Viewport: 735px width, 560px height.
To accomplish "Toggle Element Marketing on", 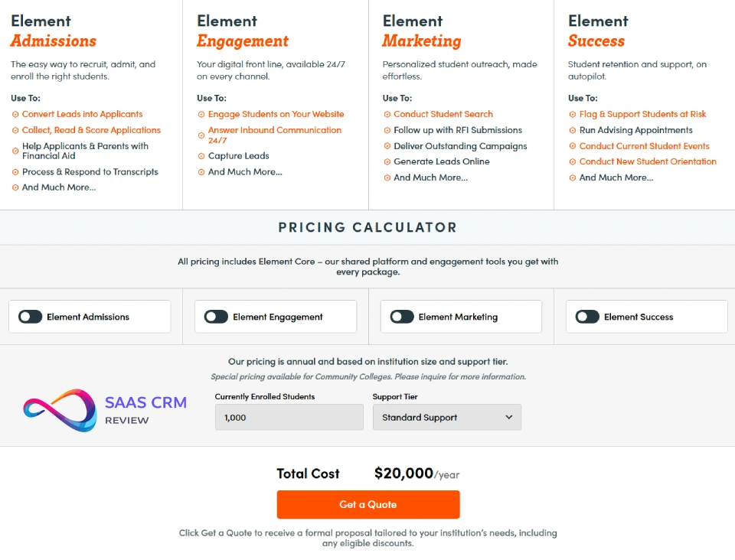I will tap(402, 317).
